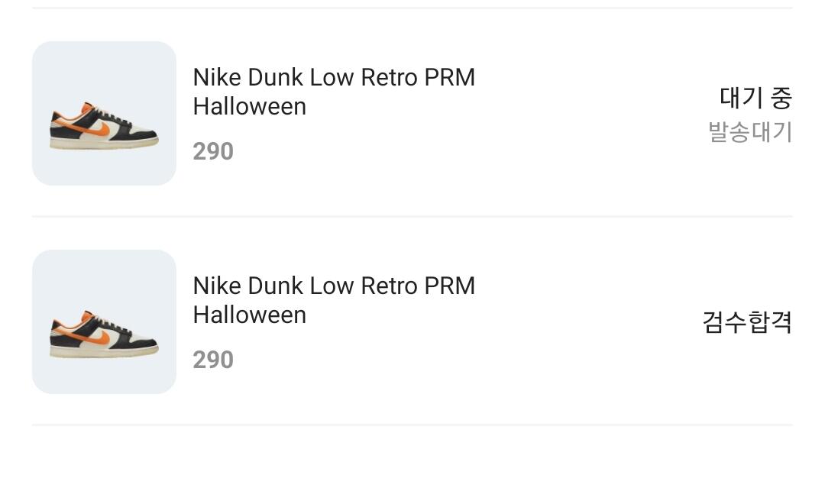Click "Halloween" in the second listing title
The width and height of the screenshot is (825, 504).
click(250, 315)
